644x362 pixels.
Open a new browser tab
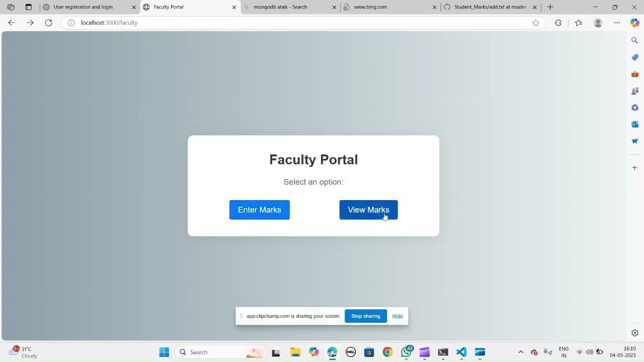[x=550, y=7]
